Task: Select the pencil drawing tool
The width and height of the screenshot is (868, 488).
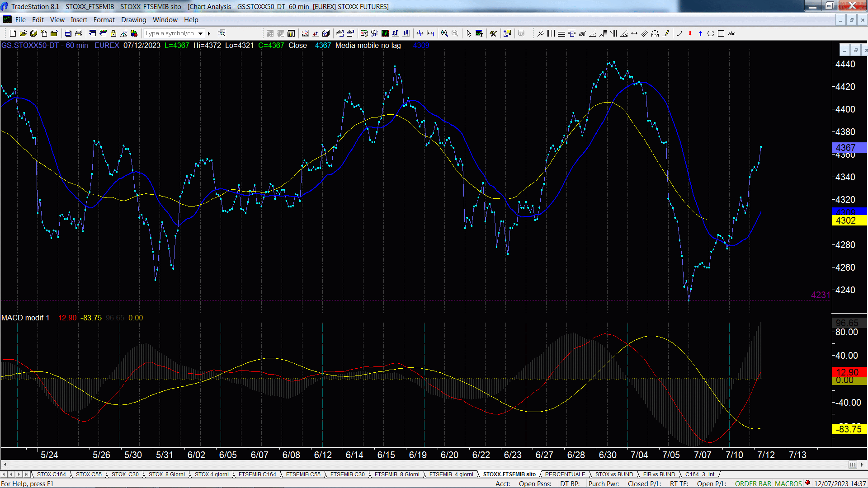Action: [x=665, y=33]
